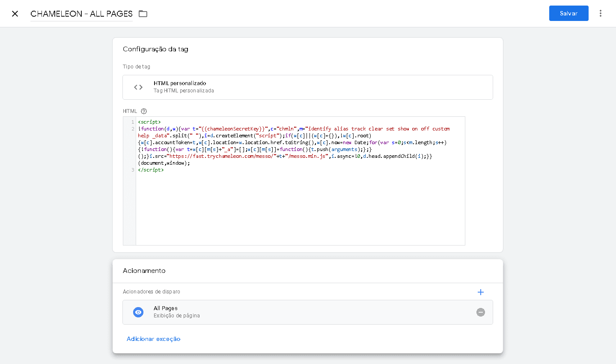Screen dimensions: 616x364
Task: Add a firing trigger with the plus icon
Action: coord(480,292)
